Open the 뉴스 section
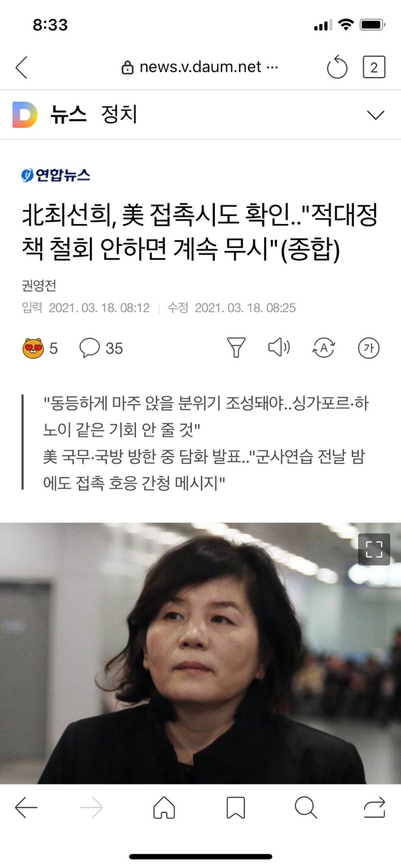Viewport: 401px width, 868px height. coord(69,115)
